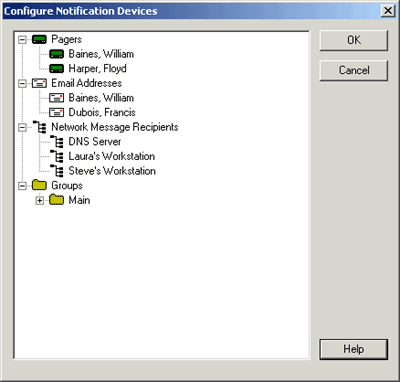Select the Email Addresses label
400x382 pixels.
pos(87,83)
